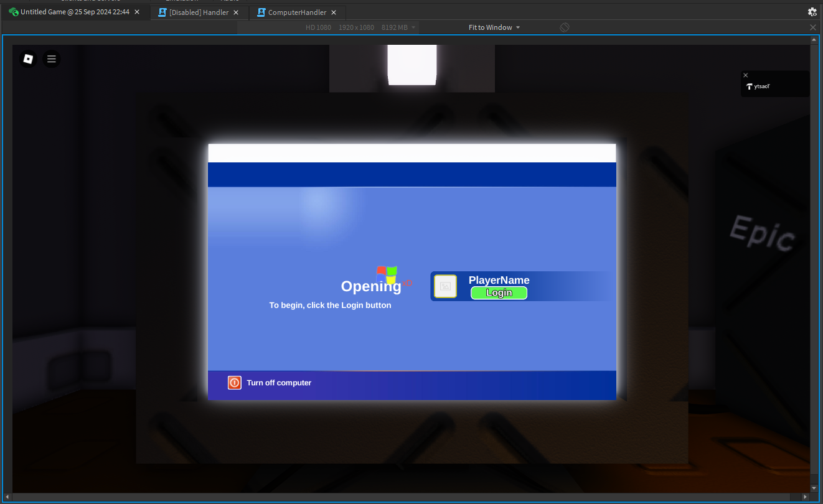Click the green Login button
The width and height of the screenshot is (823, 504).
click(x=499, y=293)
